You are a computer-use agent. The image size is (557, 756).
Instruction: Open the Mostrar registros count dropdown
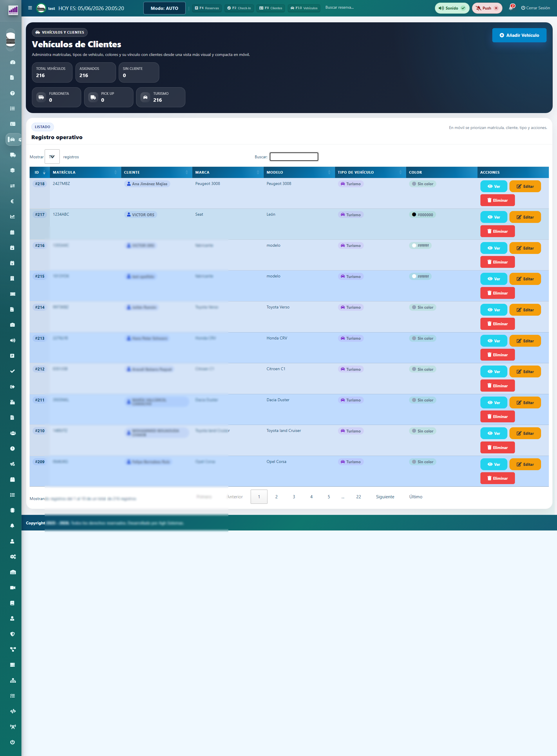(x=52, y=157)
